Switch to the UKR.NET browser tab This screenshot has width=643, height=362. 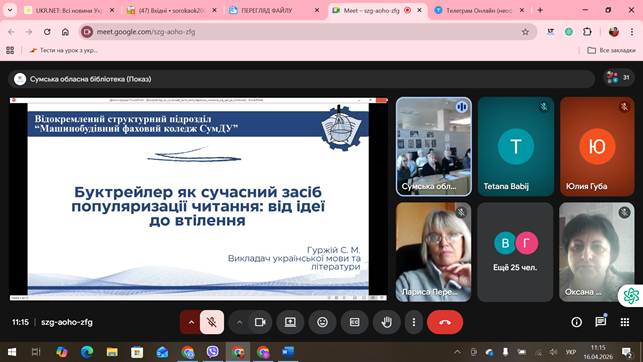(x=68, y=11)
